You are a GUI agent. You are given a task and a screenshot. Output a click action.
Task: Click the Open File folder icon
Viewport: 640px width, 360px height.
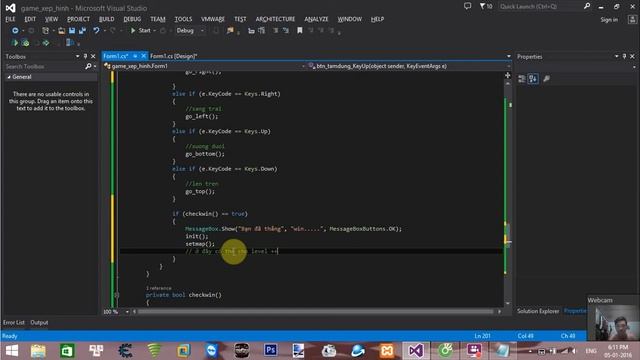[x=61, y=31]
